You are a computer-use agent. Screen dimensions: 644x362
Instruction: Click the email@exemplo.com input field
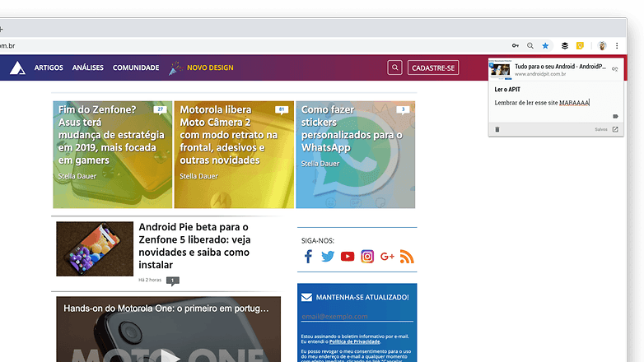[357, 317]
